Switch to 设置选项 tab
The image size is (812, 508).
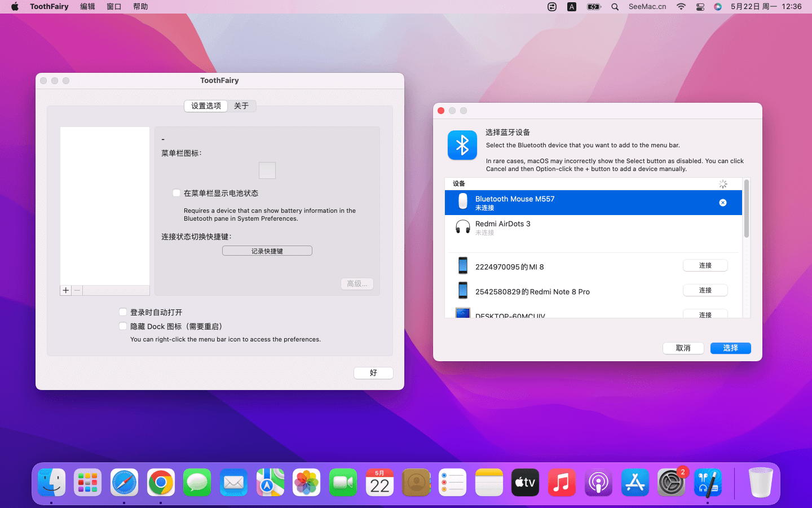coord(206,106)
